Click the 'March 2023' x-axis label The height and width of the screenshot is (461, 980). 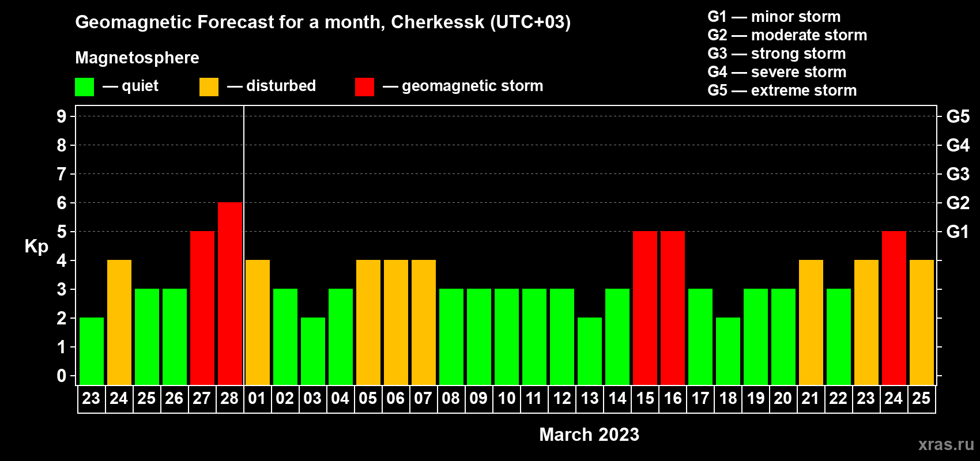click(589, 434)
